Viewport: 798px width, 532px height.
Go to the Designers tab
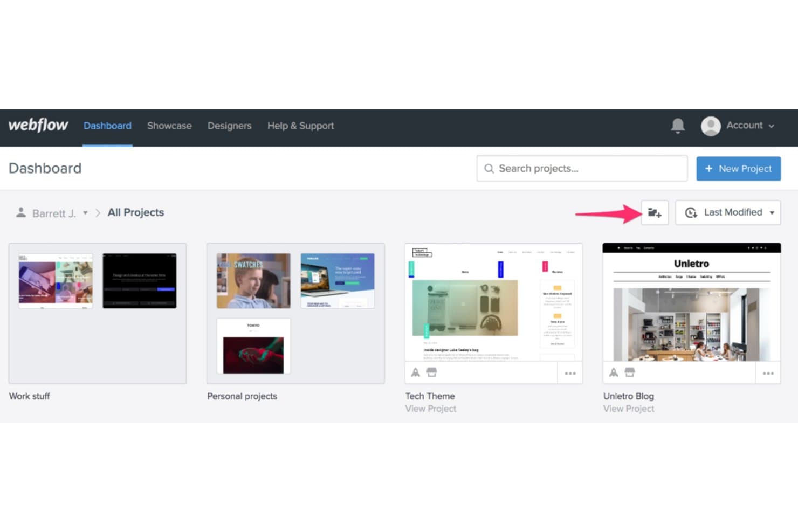coord(230,126)
